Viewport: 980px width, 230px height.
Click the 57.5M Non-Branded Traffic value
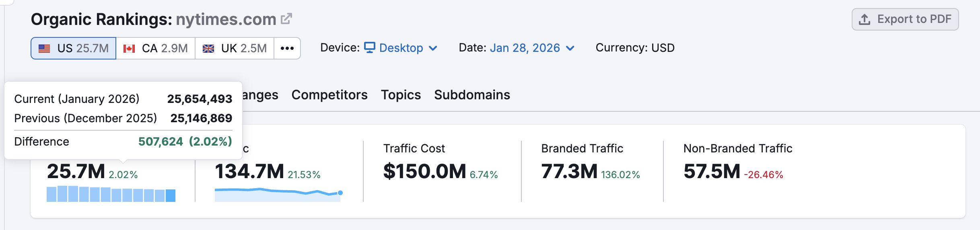(x=712, y=171)
